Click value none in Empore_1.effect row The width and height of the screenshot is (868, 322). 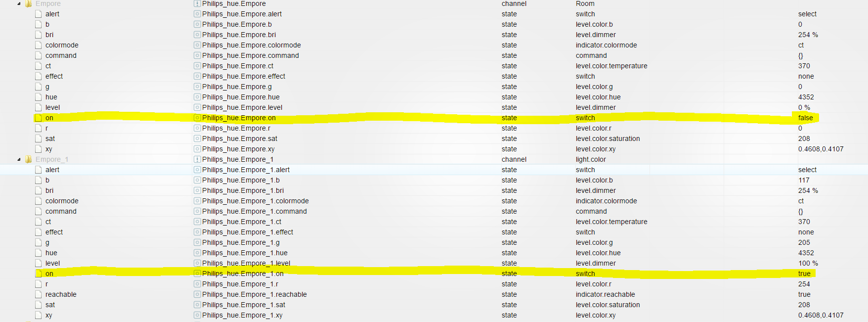(x=806, y=232)
